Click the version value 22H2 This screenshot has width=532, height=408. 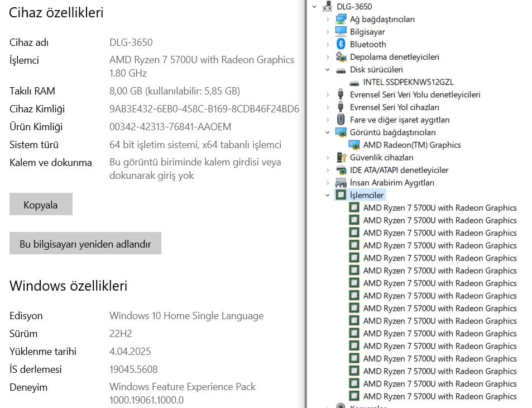(121, 334)
